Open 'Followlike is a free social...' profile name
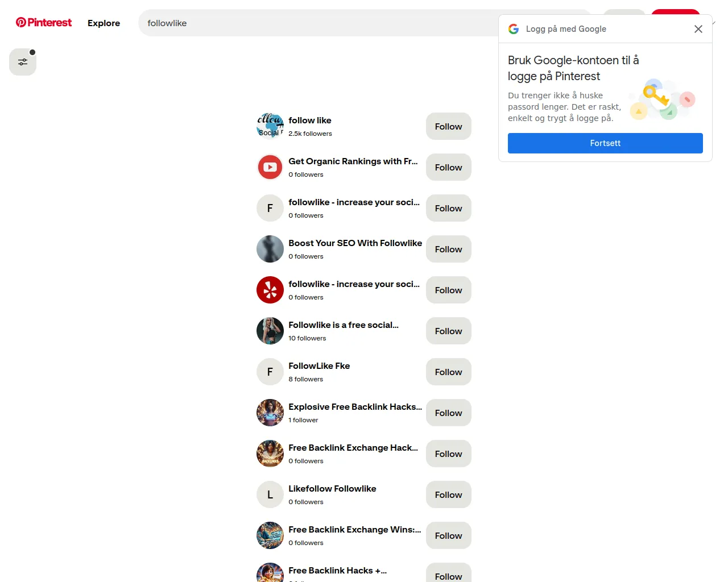Viewport: 728px width, 582px height. (344, 325)
